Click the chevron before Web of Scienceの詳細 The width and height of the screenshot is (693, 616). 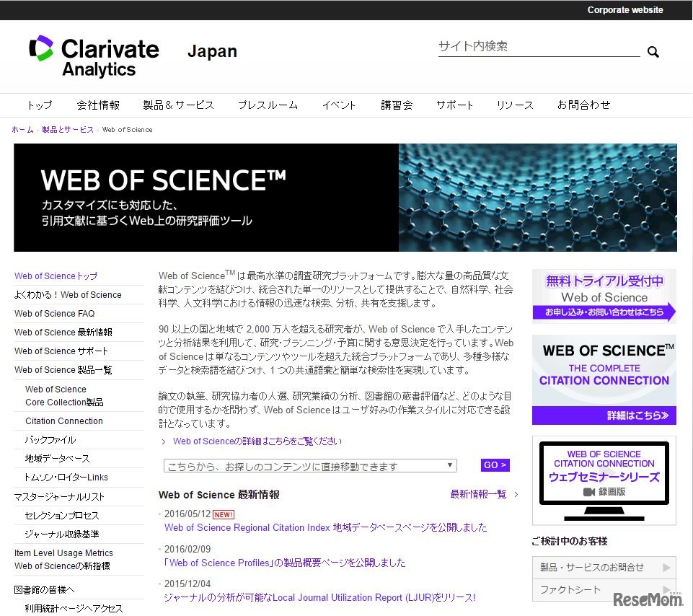[164, 441]
